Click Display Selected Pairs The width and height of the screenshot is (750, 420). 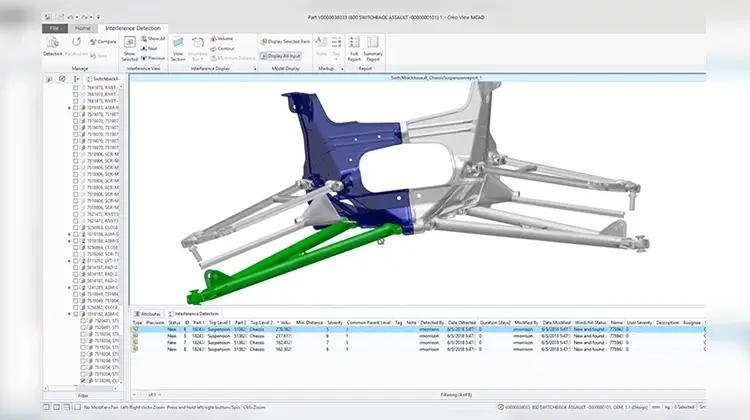[x=285, y=42]
